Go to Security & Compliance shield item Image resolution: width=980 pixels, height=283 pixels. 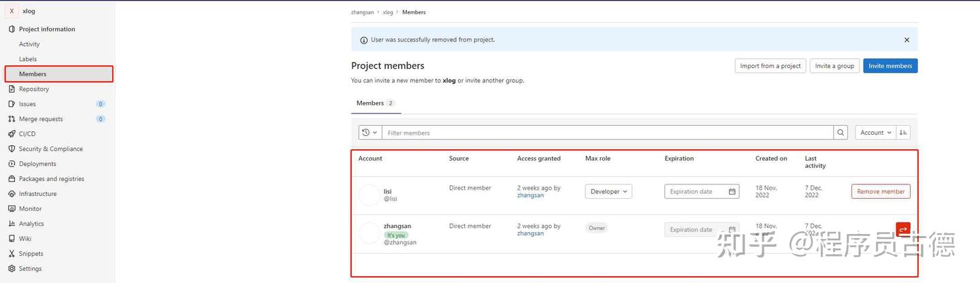click(50, 149)
